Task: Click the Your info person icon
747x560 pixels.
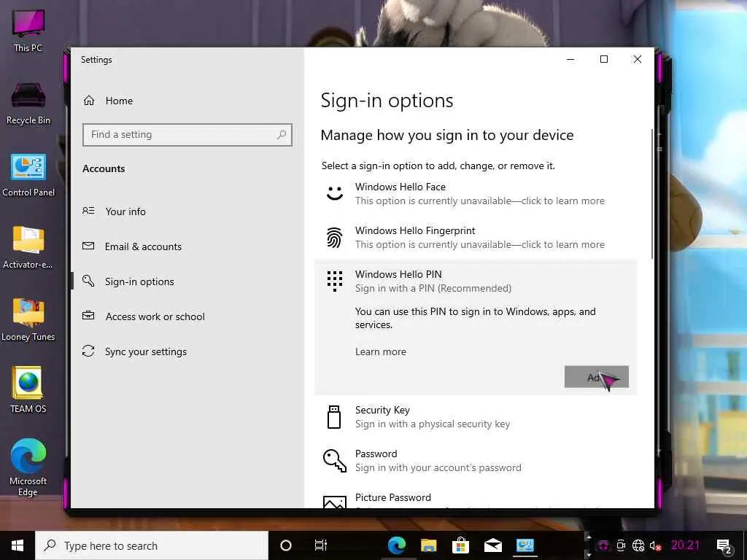Action: [x=88, y=211]
